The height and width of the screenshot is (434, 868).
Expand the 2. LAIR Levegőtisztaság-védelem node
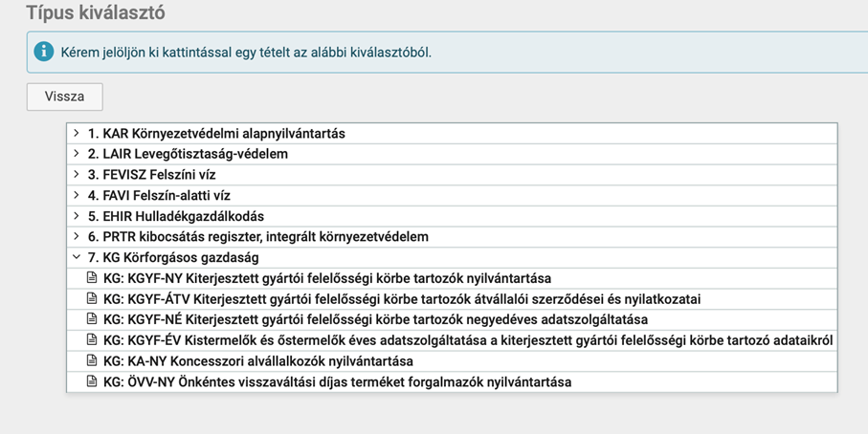point(77,153)
